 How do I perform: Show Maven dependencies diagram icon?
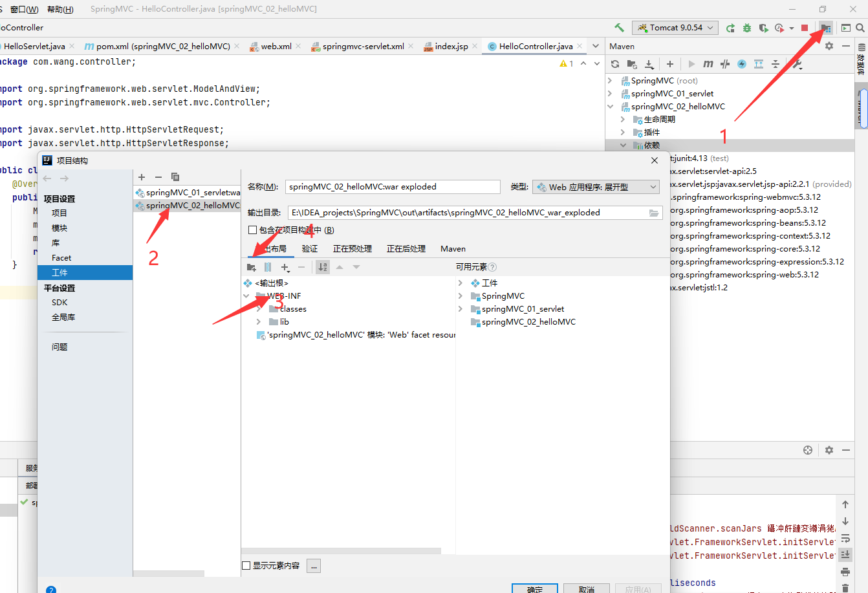tap(759, 64)
